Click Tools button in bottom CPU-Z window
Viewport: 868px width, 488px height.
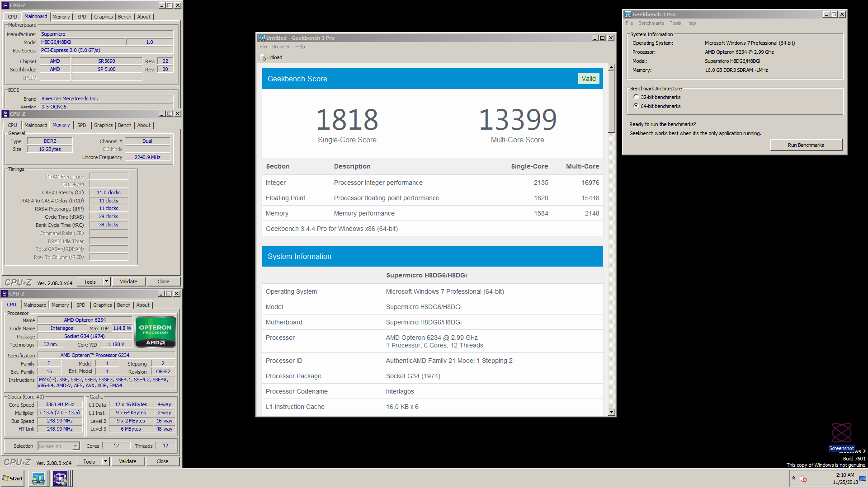tap(89, 461)
